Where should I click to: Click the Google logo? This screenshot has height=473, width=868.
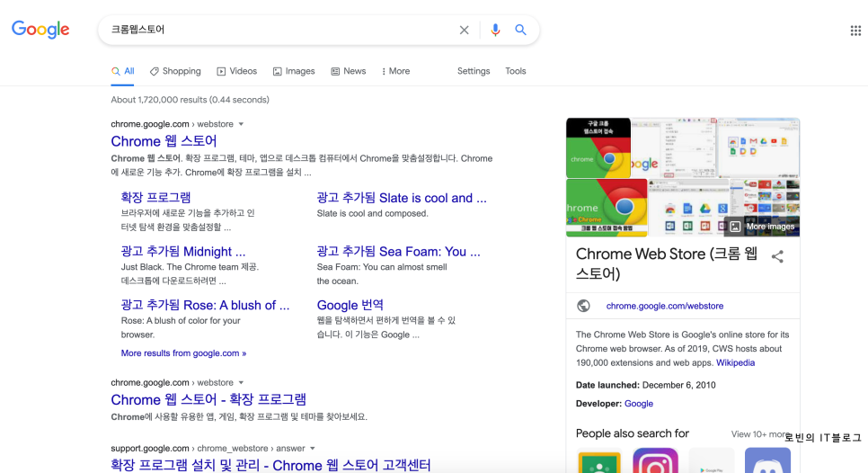pos(40,30)
